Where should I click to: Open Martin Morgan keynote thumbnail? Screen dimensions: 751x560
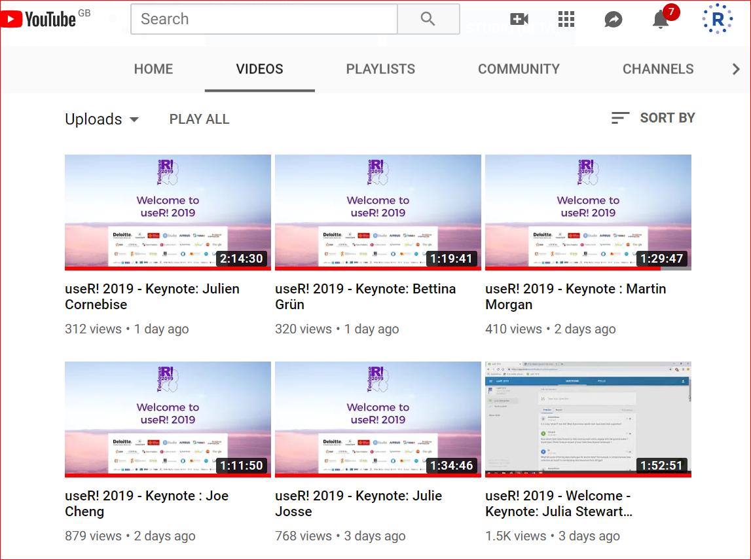[x=588, y=212]
